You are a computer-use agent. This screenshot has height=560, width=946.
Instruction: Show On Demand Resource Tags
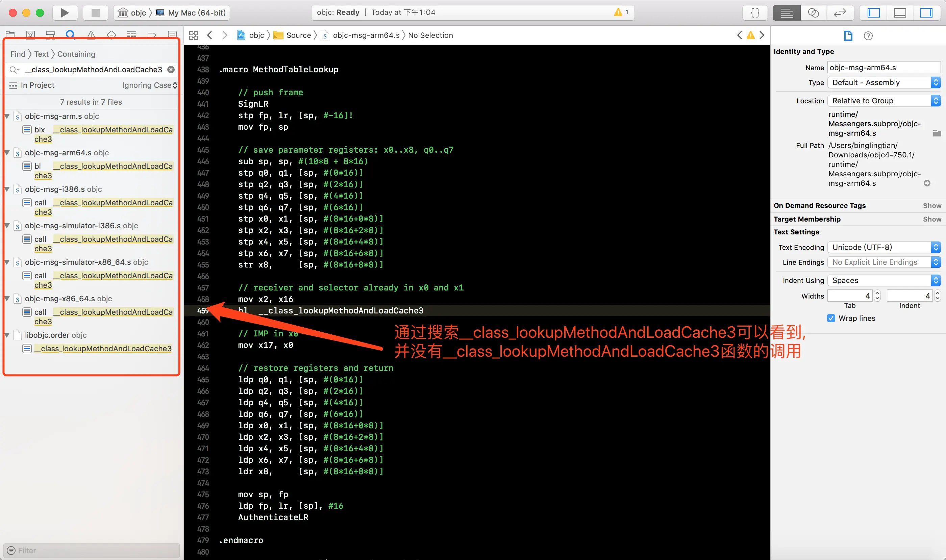(932, 206)
